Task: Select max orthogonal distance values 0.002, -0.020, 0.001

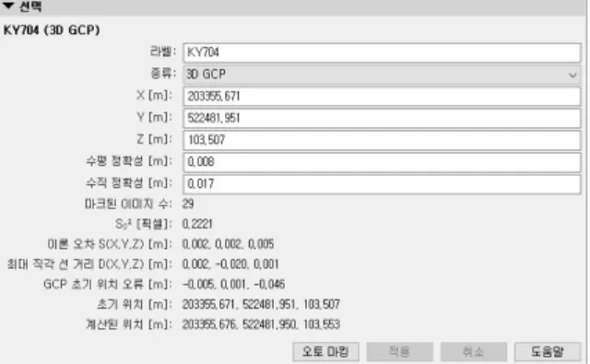Action: 230,264
